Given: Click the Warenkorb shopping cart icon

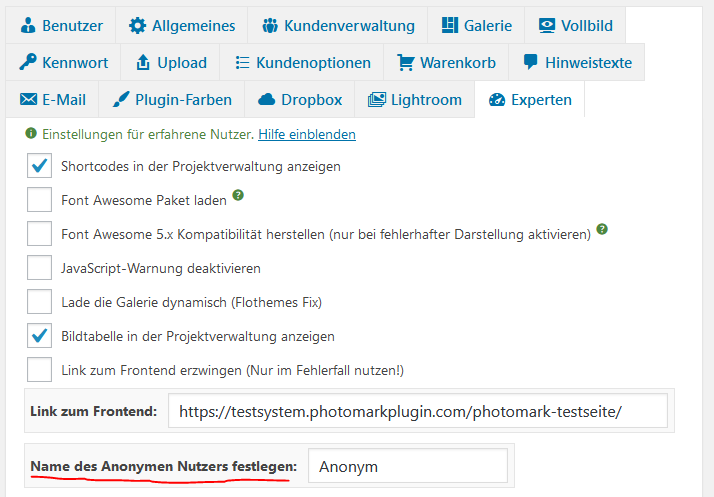Looking at the screenshot, I should [x=406, y=62].
